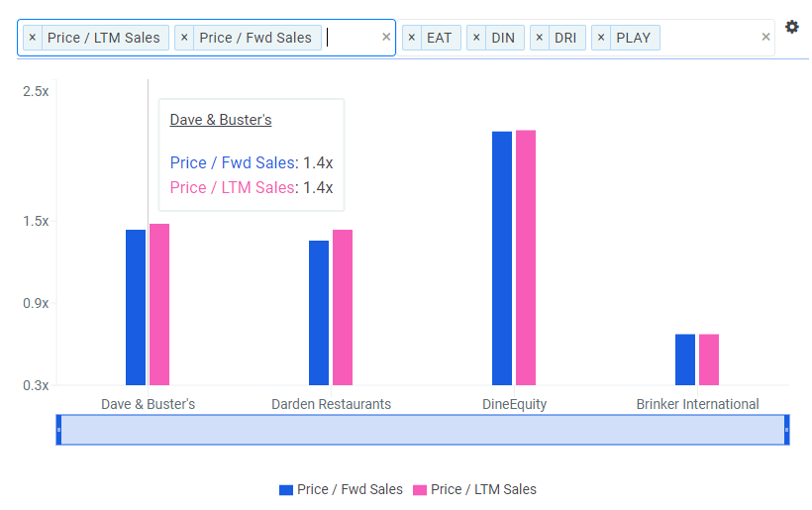Remove the Price / LTM Sales metric tag
The height and width of the screenshot is (510, 812).
coord(32,38)
